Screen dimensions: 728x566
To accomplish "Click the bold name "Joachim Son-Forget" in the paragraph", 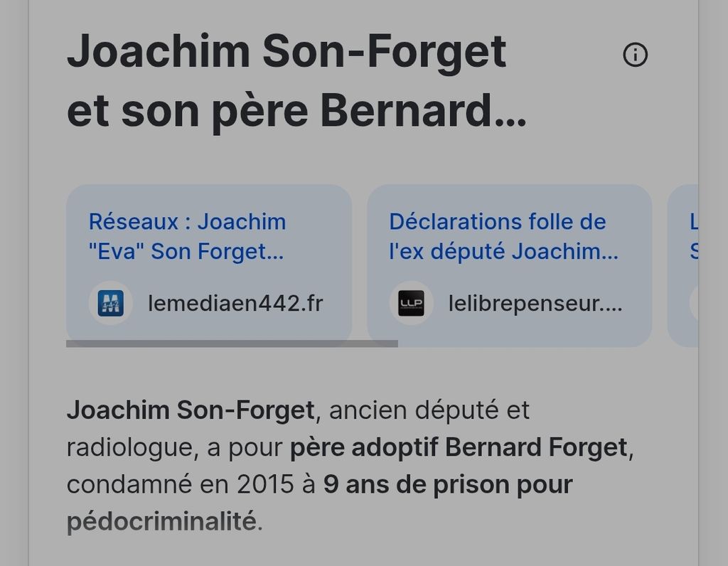I will [x=190, y=410].
